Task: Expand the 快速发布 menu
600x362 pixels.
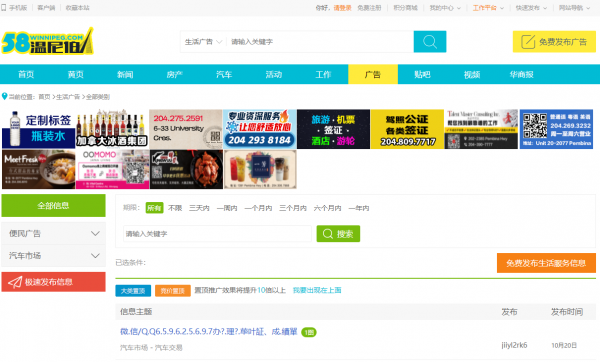Action: point(532,8)
